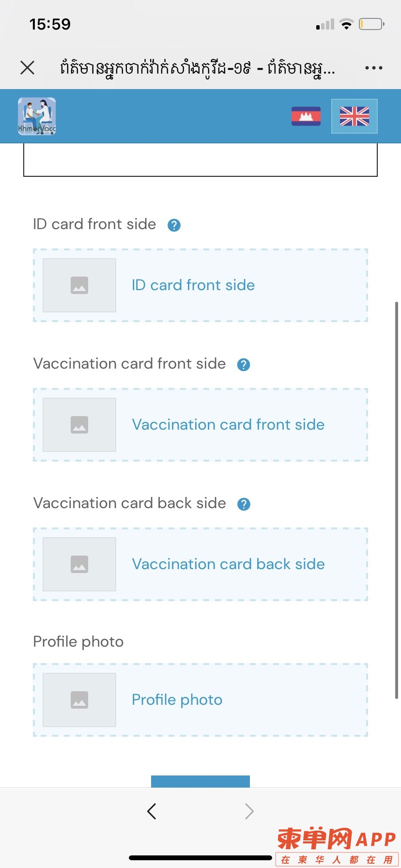Tap the Vaccination card front side image placeholder
This screenshot has width=401, height=868.
tap(79, 425)
